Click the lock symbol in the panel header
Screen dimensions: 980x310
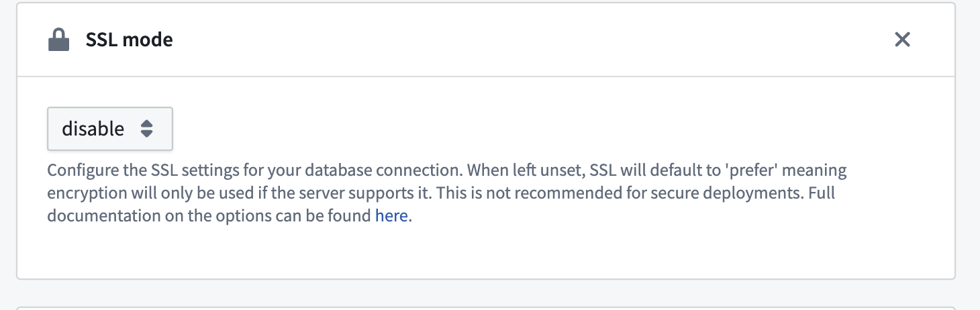pyautogui.click(x=59, y=40)
